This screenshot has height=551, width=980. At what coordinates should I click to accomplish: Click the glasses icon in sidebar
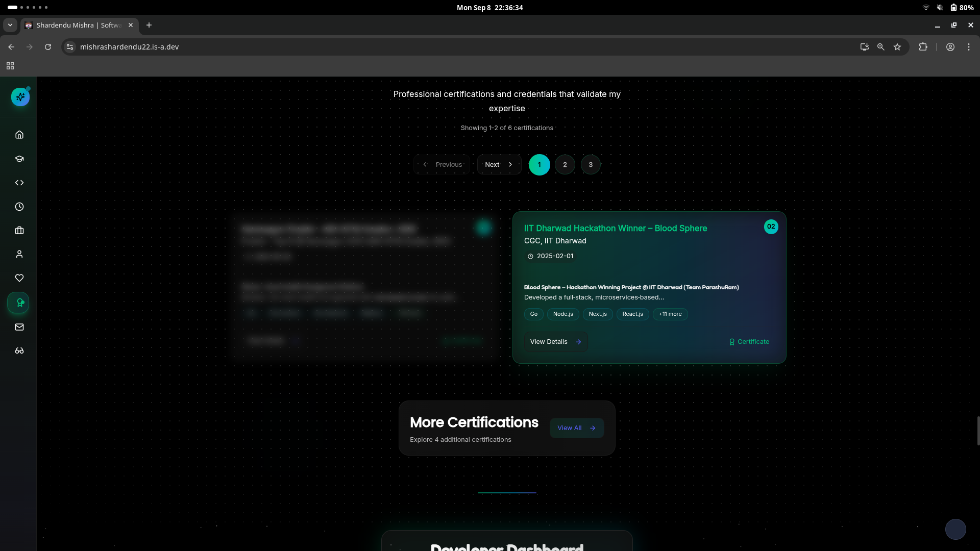(x=19, y=350)
